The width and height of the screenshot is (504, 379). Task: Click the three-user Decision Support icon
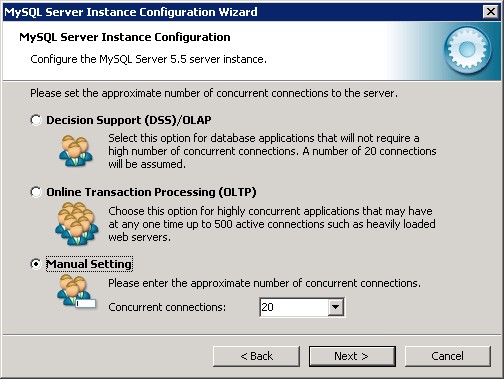(76, 151)
